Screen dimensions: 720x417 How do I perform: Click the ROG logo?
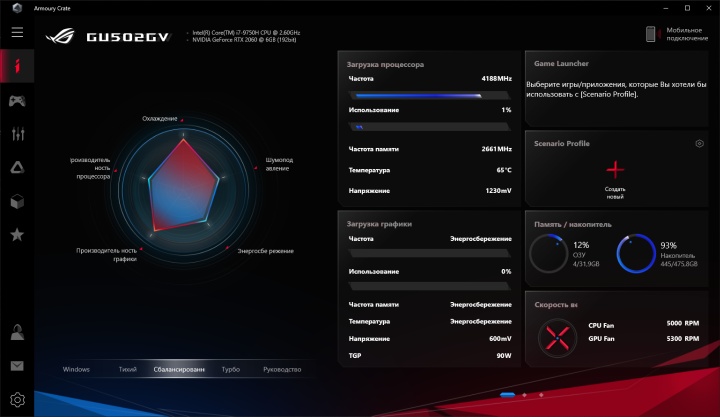click(x=60, y=36)
